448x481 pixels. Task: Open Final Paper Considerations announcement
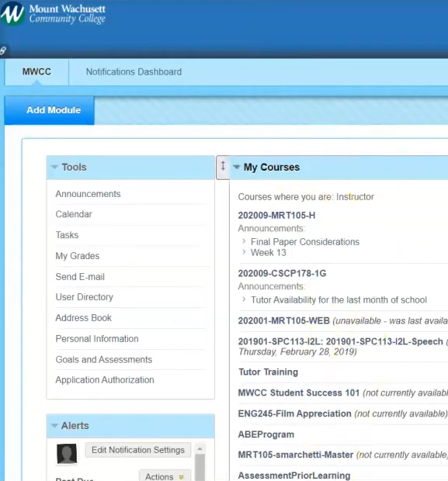point(305,242)
